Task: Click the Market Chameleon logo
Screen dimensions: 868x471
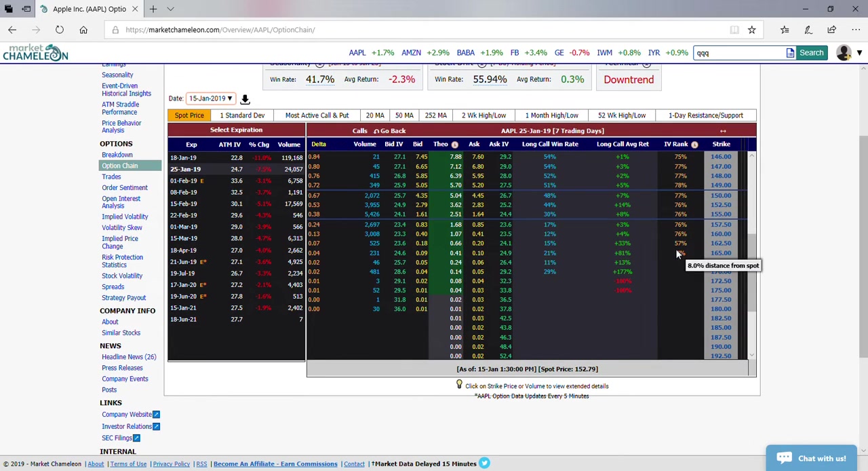Action: click(x=35, y=53)
